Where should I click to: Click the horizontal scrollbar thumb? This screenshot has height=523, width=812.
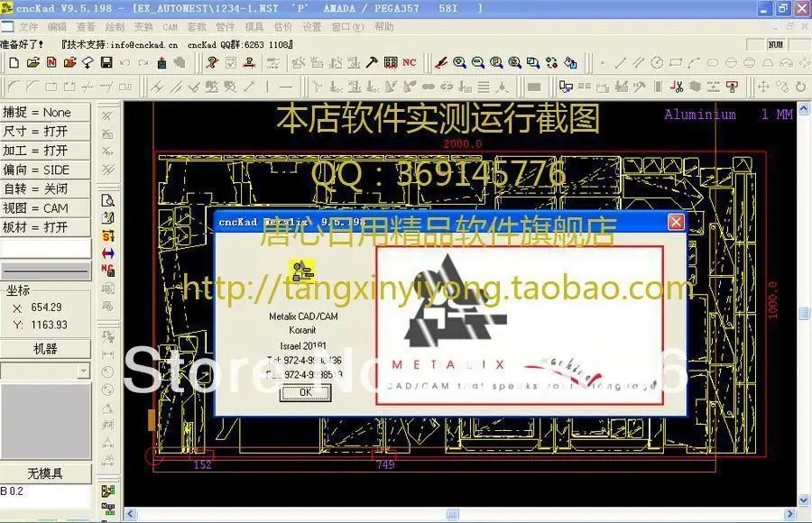click(452, 514)
